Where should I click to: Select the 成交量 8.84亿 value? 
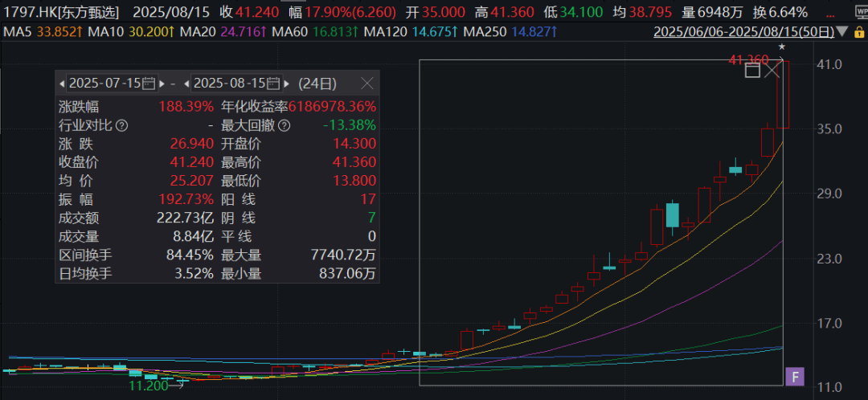point(191,236)
